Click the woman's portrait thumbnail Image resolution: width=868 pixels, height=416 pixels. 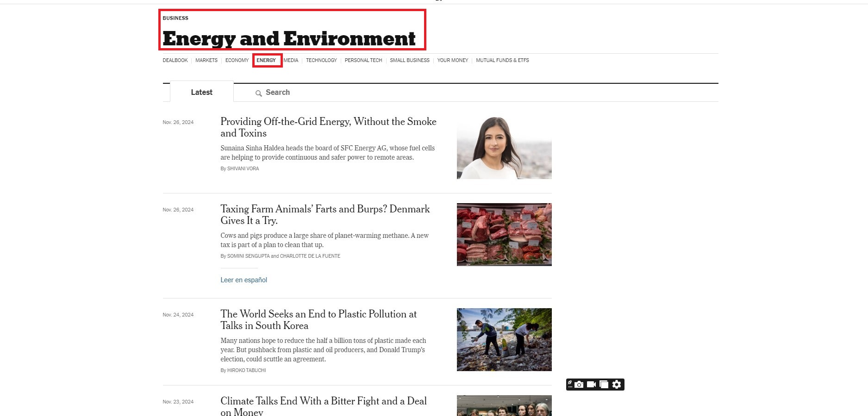pyautogui.click(x=504, y=148)
